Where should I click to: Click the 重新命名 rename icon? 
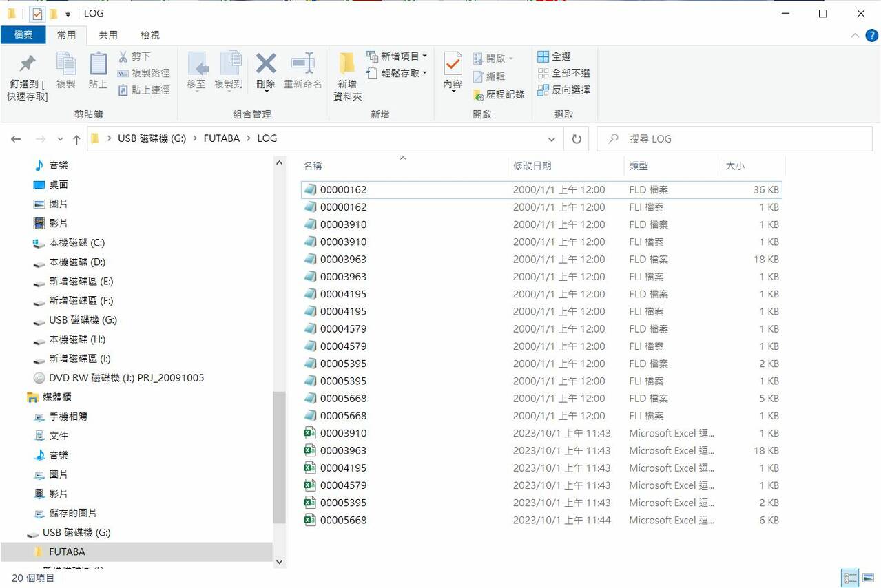(x=302, y=64)
